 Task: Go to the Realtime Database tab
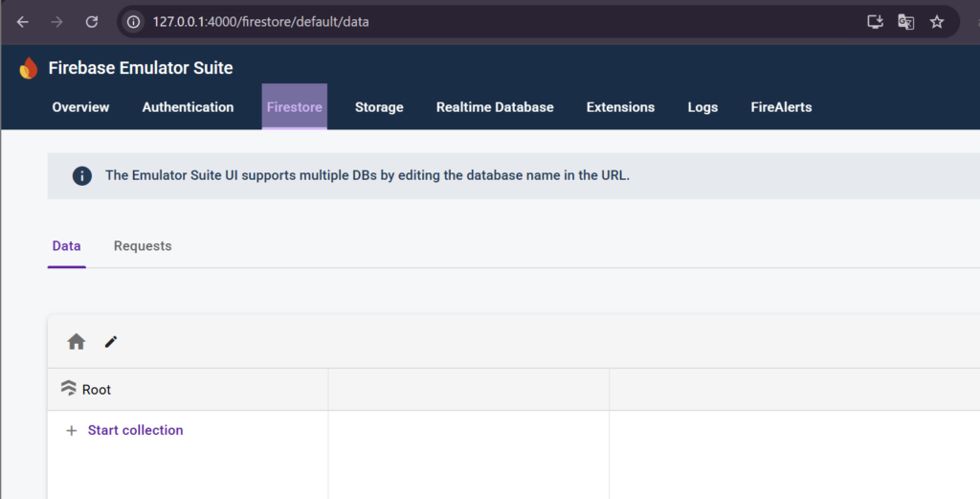click(x=495, y=107)
